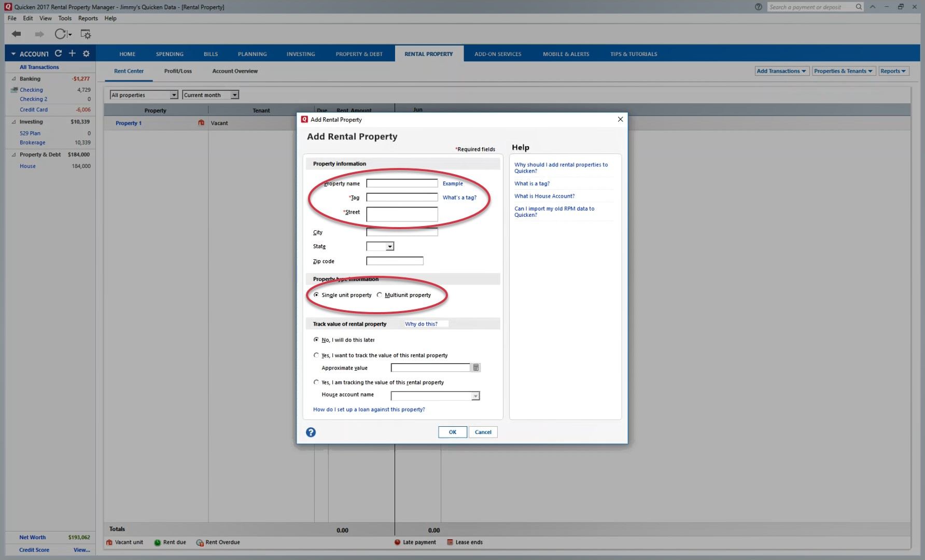925x560 pixels.
Task: Click the plus icon to add account
Action: 72,53
